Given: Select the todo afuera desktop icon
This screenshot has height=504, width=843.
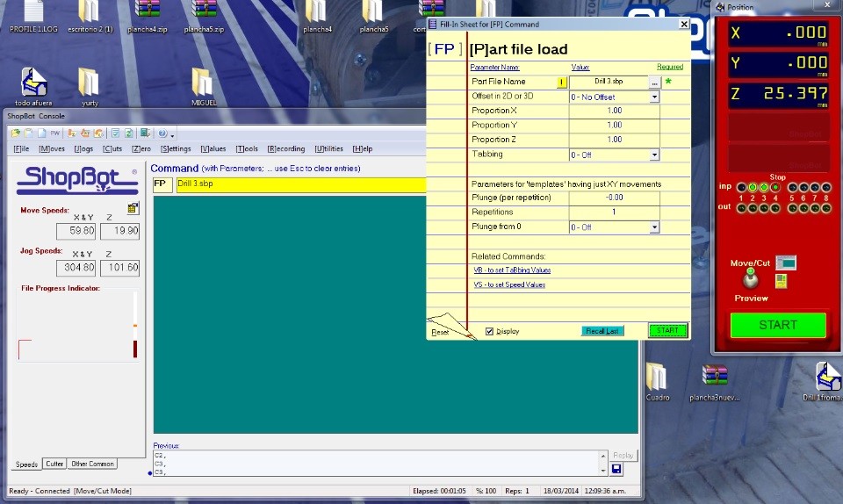Looking at the screenshot, I should (33, 87).
